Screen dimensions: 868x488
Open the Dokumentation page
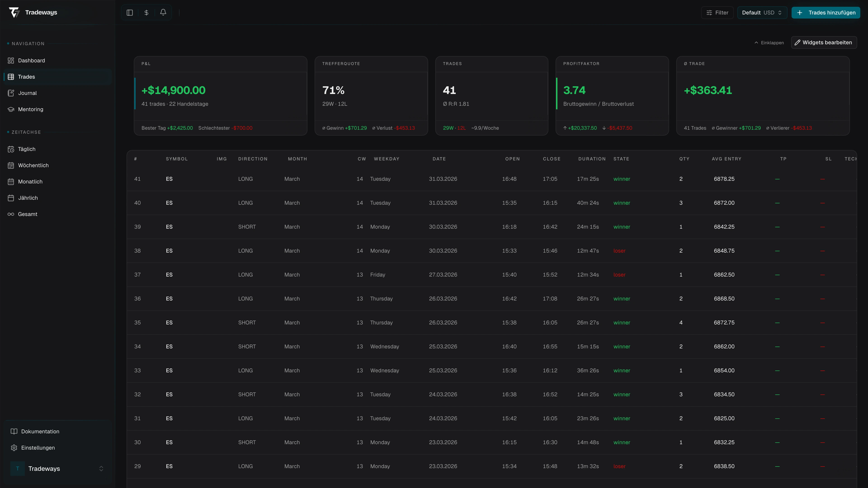(40, 432)
